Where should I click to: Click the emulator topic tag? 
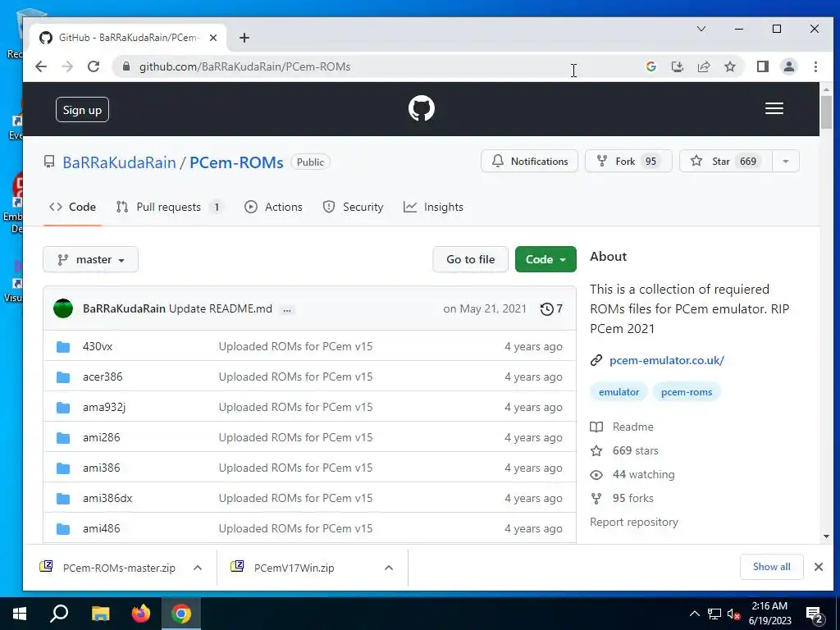coord(619,392)
